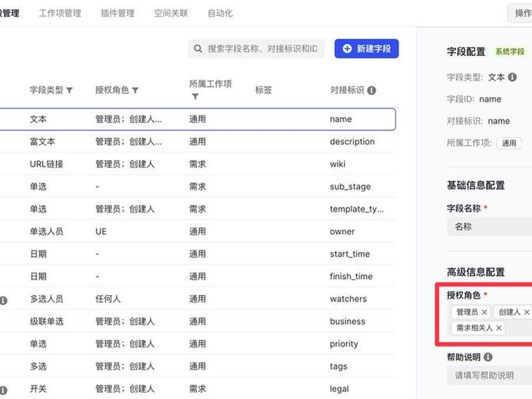Select the template_ty... field row
The width and height of the screenshot is (532, 399).
198,209
